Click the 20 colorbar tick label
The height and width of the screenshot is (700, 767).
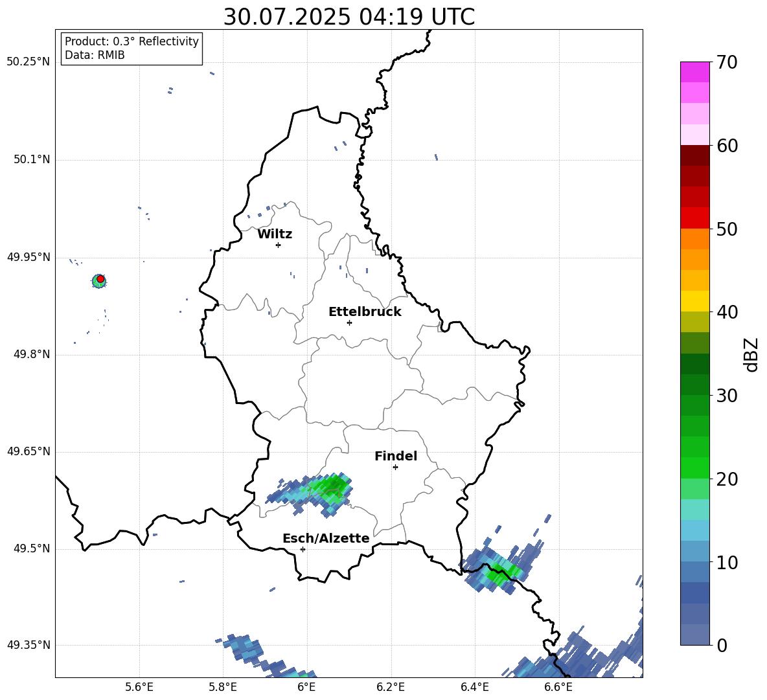727,479
